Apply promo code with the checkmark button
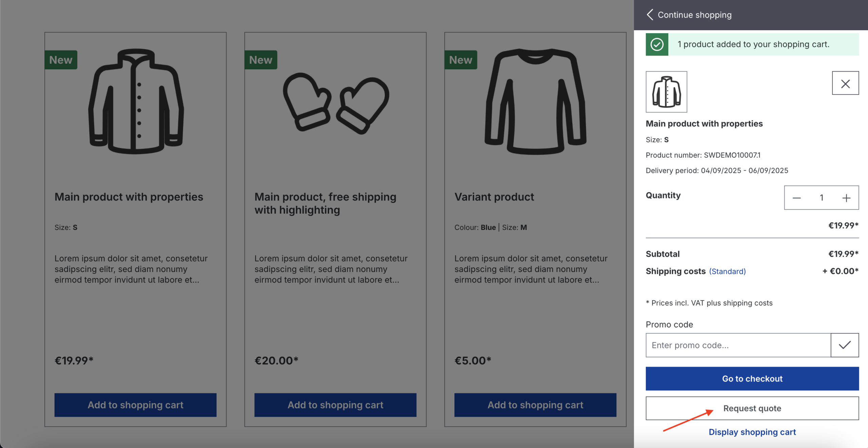 coord(844,345)
